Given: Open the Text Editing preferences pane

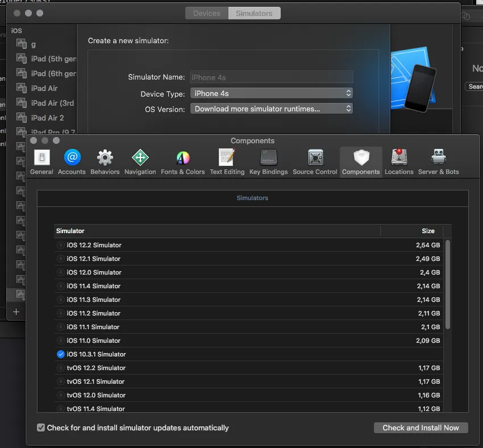Looking at the screenshot, I should point(227,162).
